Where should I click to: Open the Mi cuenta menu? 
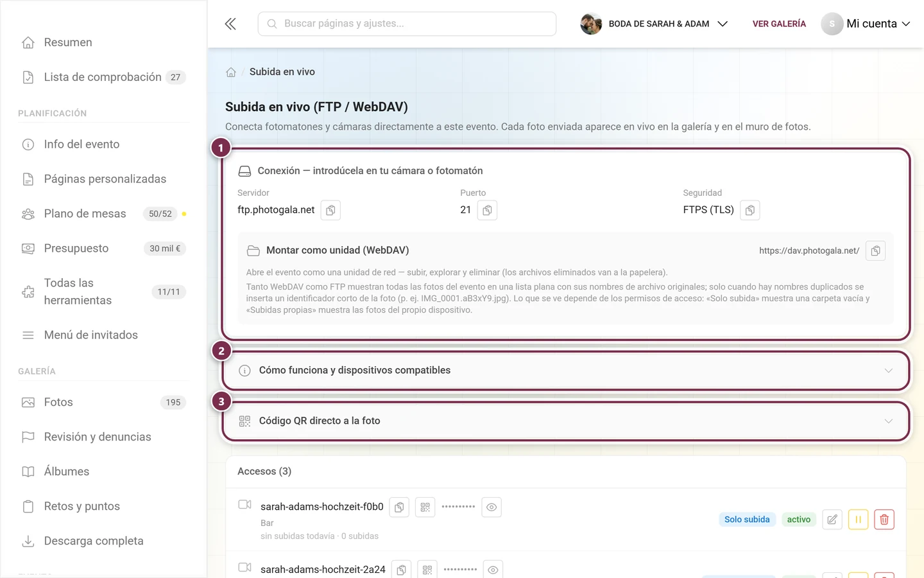coord(866,24)
